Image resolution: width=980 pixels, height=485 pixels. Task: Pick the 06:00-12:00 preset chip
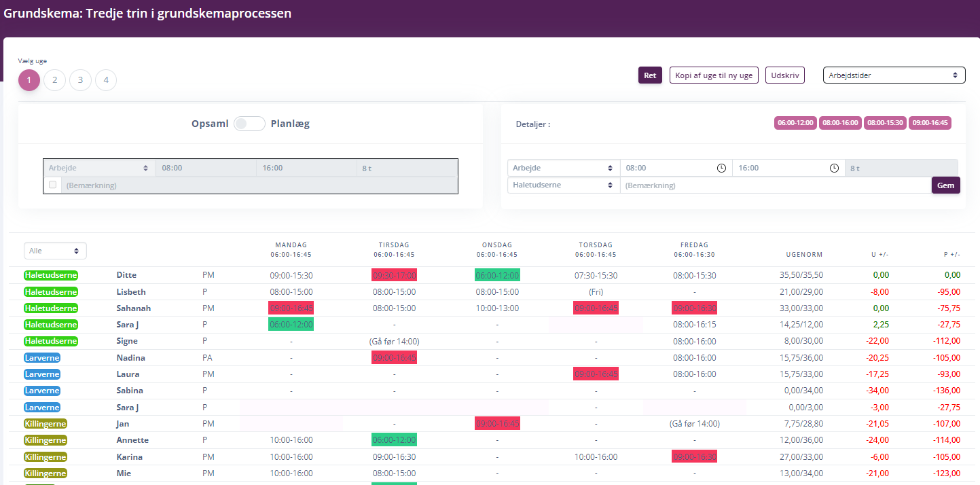coord(795,123)
